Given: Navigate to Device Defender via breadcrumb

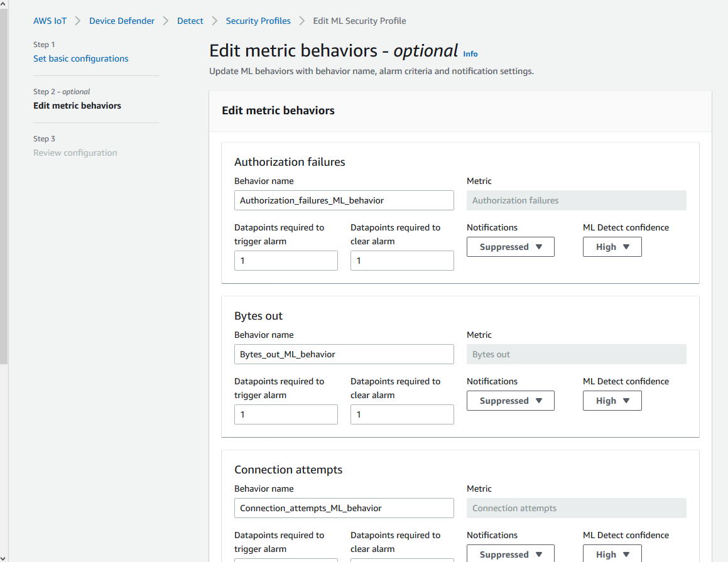Looking at the screenshot, I should point(122,20).
